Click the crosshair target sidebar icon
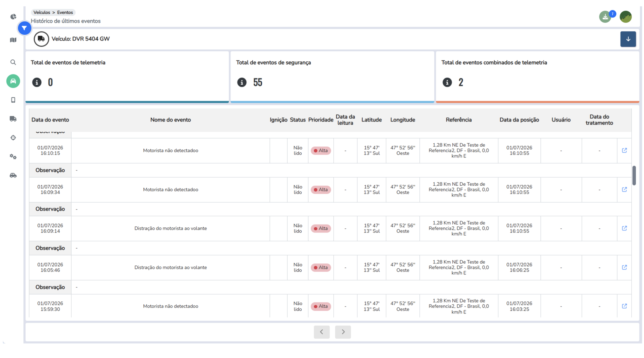Screen dimensions: 644x358 pos(13,137)
